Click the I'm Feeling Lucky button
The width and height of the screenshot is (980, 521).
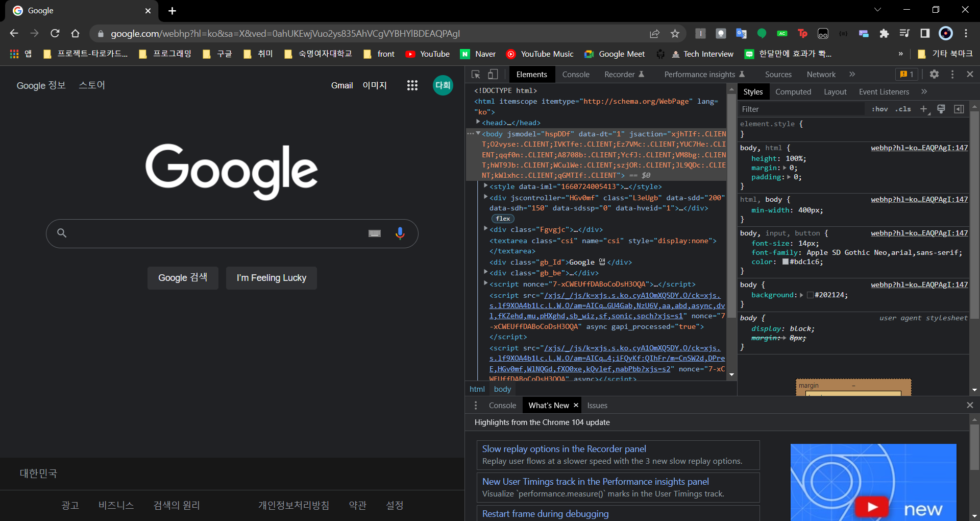point(272,278)
